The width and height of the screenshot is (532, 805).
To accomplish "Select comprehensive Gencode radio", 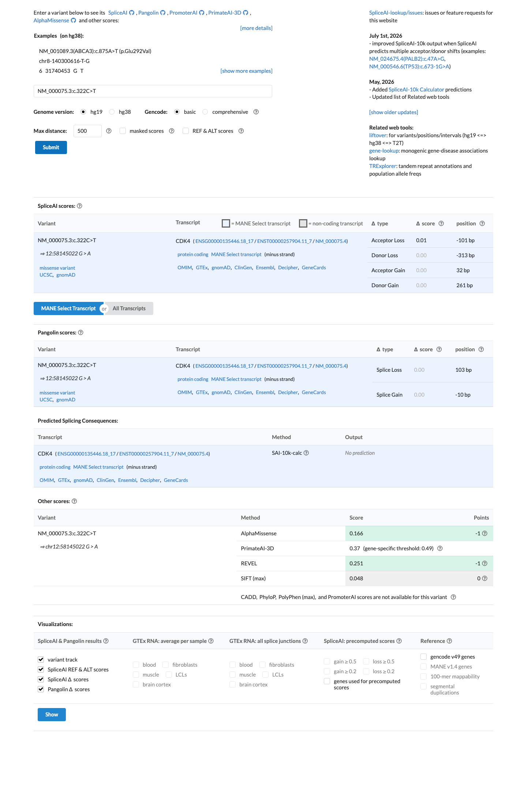I will (205, 112).
